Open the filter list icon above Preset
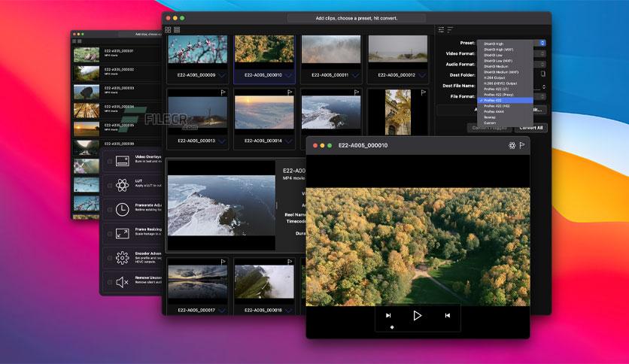The width and height of the screenshot is (629, 364). [450, 29]
